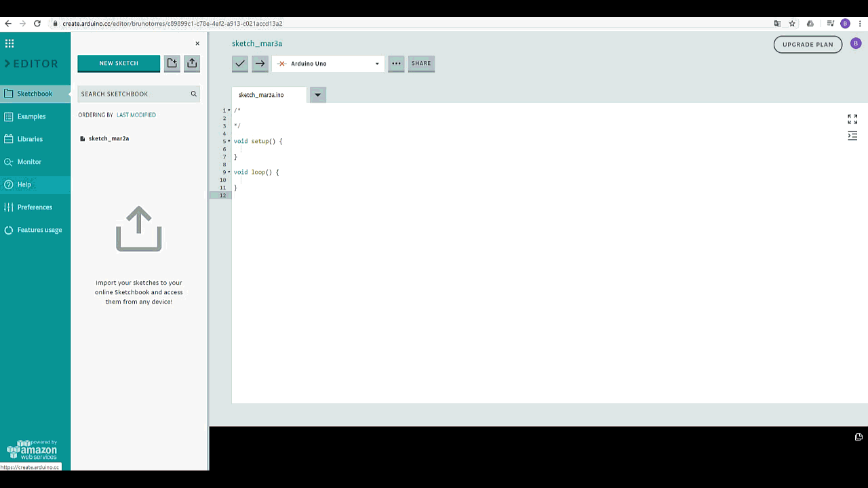Open Libraries in the sidebar
The width and height of the screenshot is (868, 488).
[x=30, y=139]
